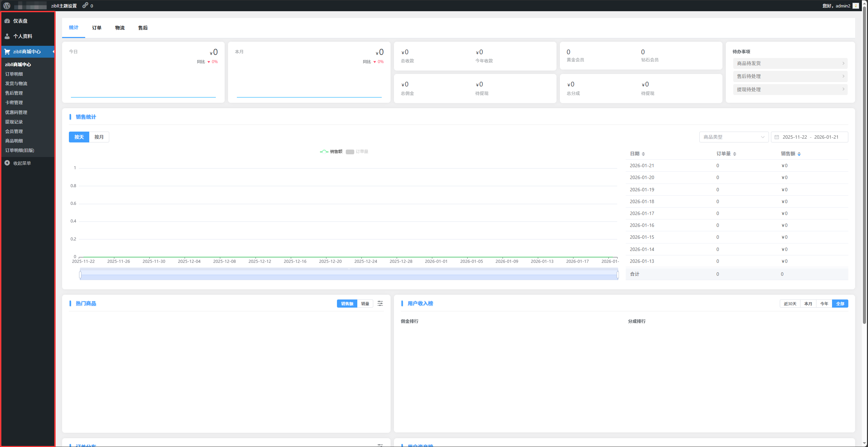Click the chart zoom range slider handle
Screen dimensions: 868x447
coord(80,275)
